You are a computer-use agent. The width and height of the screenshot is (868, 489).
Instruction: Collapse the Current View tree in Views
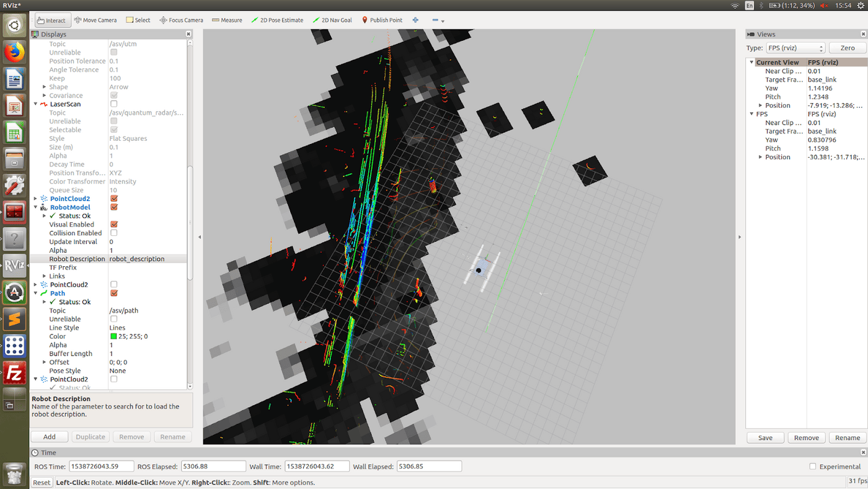752,62
